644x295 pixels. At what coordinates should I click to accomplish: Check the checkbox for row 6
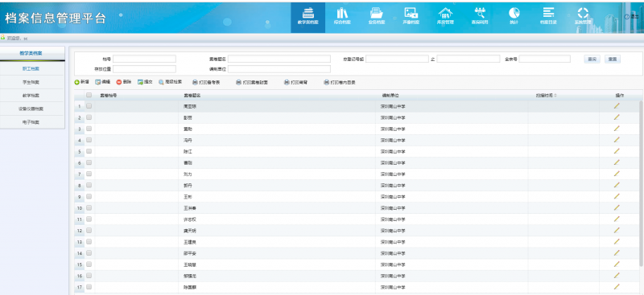point(89,162)
